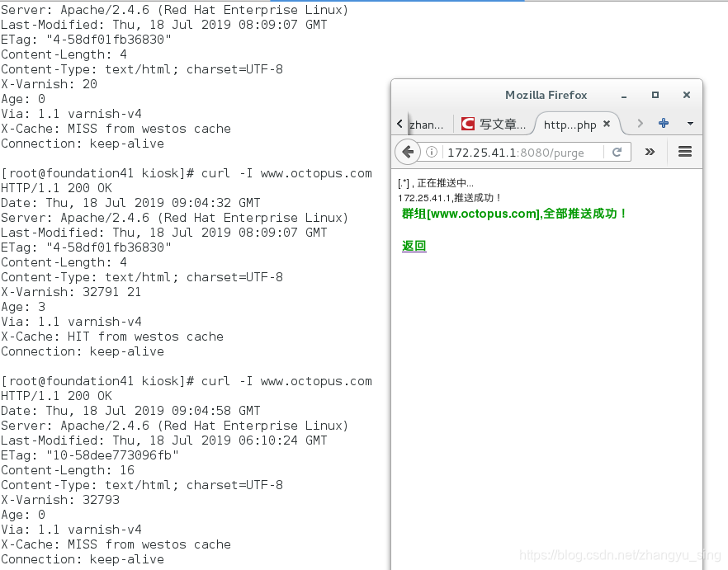Open the Firefox hamburger menu
Image resolution: width=728 pixels, height=570 pixels.
click(685, 152)
